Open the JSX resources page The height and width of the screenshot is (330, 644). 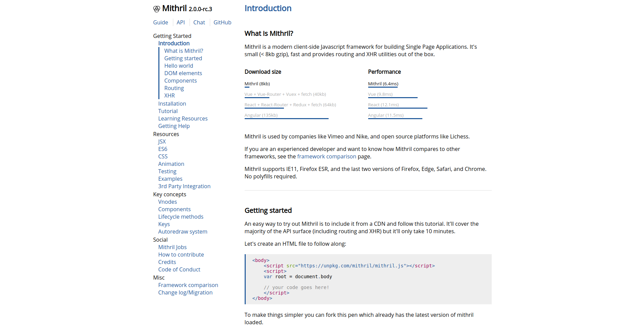click(x=162, y=141)
